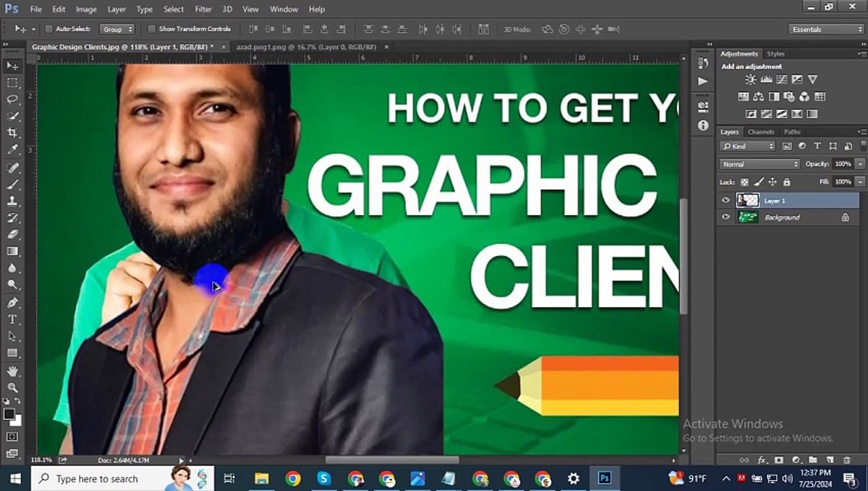The height and width of the screenshot is (491, 868).
Task: Toggle the type layers filter
Action: [817, 146]
